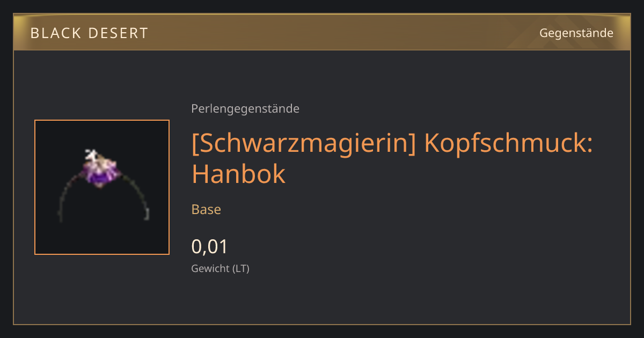Click the [Schwarzmagierin] class tag in title
The image size is (644, 338).
(304, 143)
